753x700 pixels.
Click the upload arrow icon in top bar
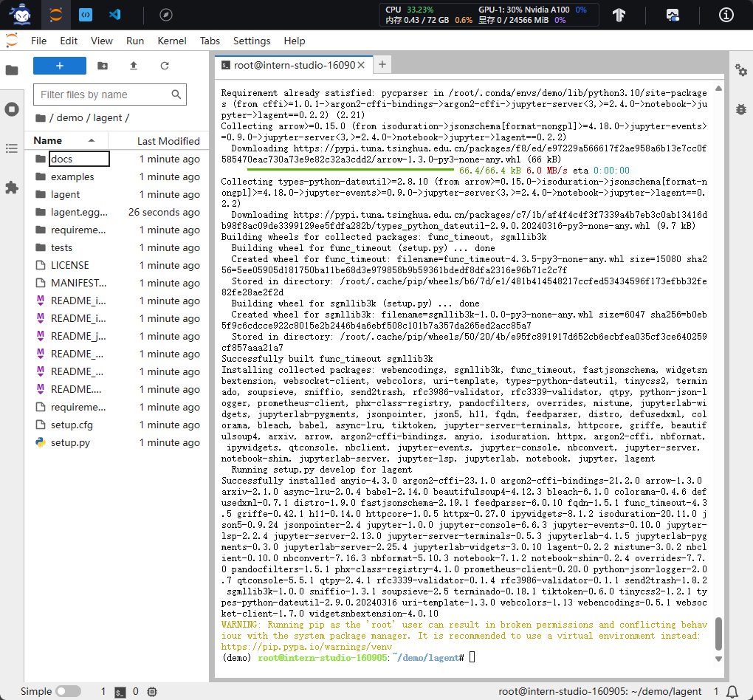619,15
